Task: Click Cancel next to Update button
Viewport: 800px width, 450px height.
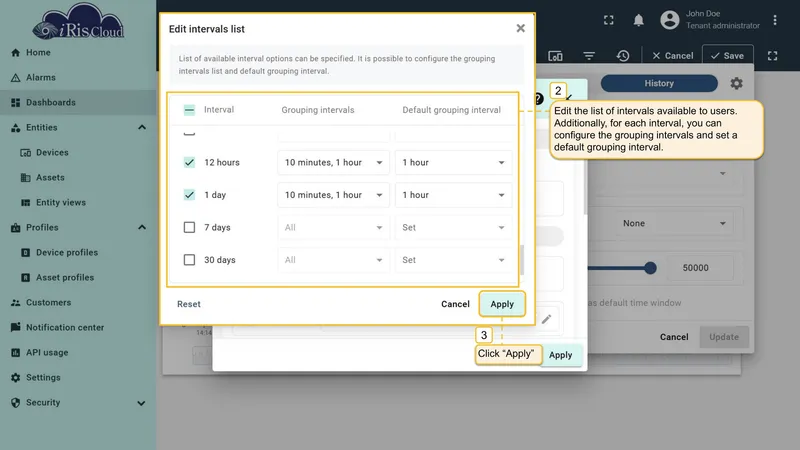Action: 674,337
